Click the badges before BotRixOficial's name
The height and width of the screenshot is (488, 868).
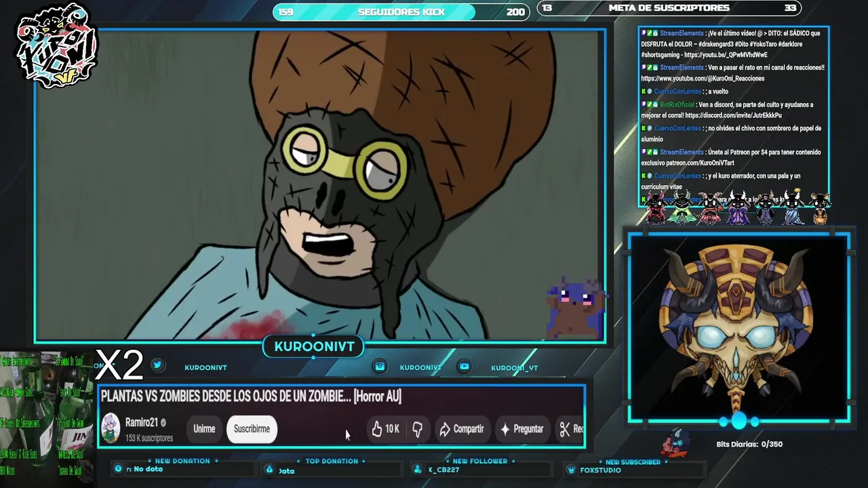pyautogui.click(x=649, y=104)
